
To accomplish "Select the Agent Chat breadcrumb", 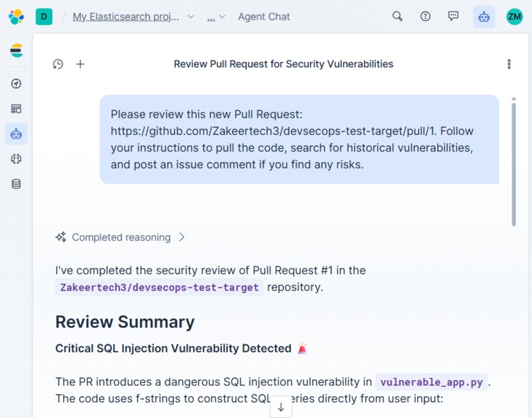I will [264, 17].
